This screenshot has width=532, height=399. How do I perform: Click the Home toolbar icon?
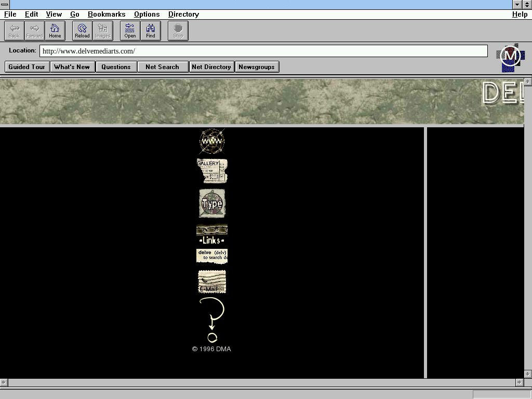point(55,31)
